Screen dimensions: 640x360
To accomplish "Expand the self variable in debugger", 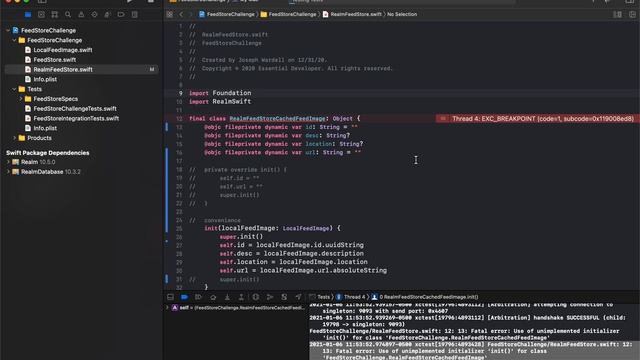I will click(167, 308).
